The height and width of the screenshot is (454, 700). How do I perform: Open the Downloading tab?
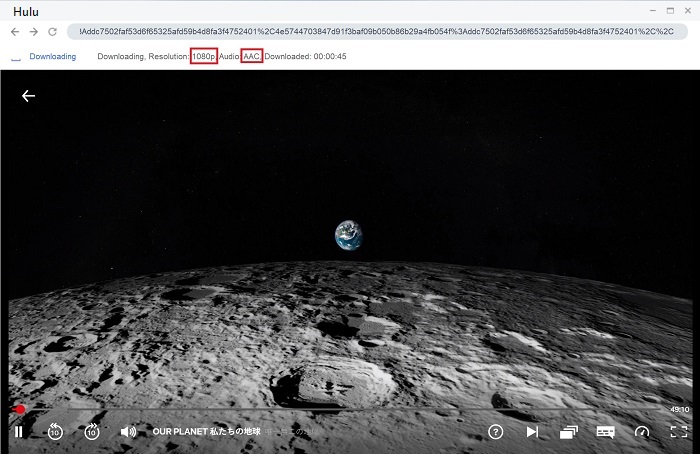pyautogui.click(x=52, y=56)
